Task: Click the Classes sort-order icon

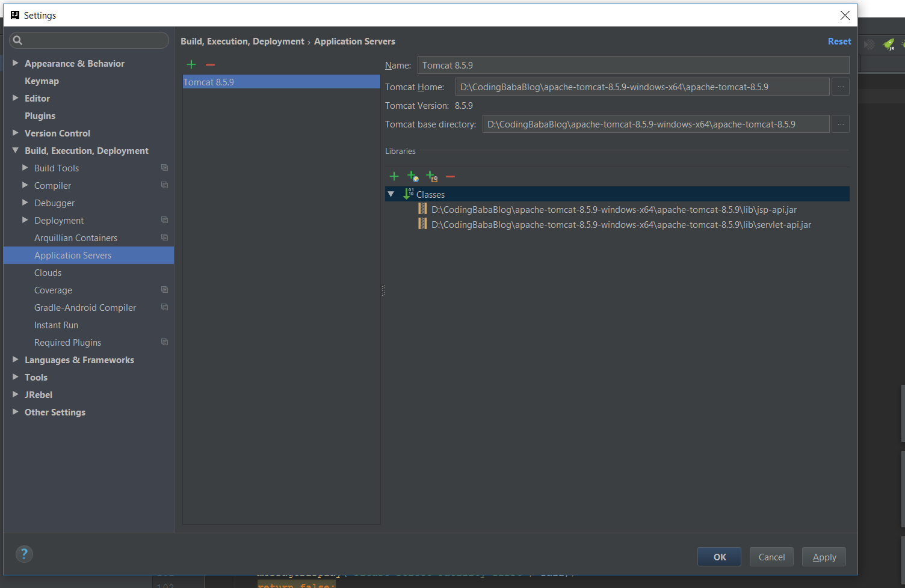Action: pos(408,194)
